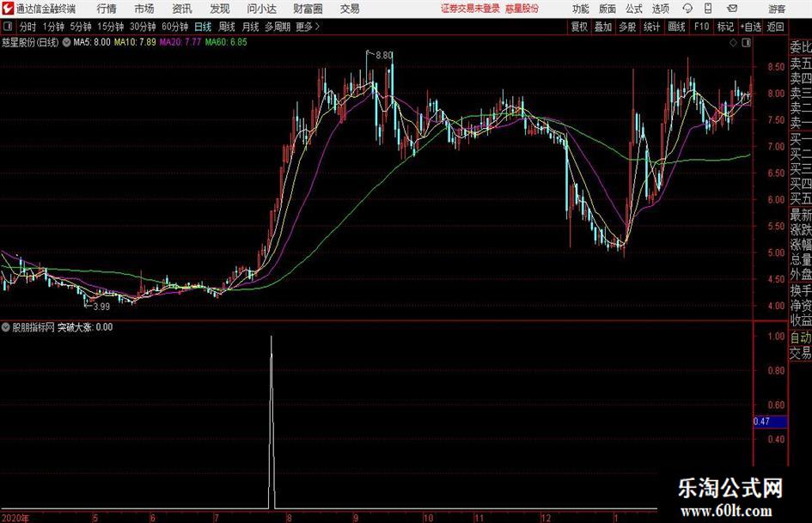Click the diamond icon above chart
The width and height of the screenshot is (812, 523).
tap(733, 43)
